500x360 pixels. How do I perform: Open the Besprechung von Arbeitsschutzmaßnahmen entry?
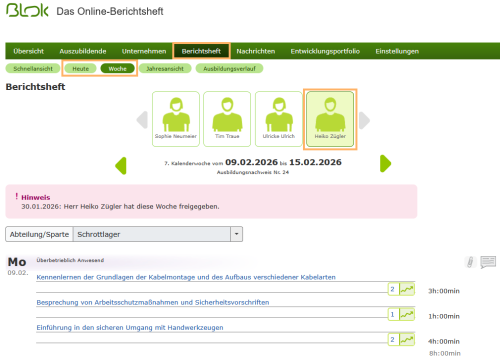pos(153,302)
